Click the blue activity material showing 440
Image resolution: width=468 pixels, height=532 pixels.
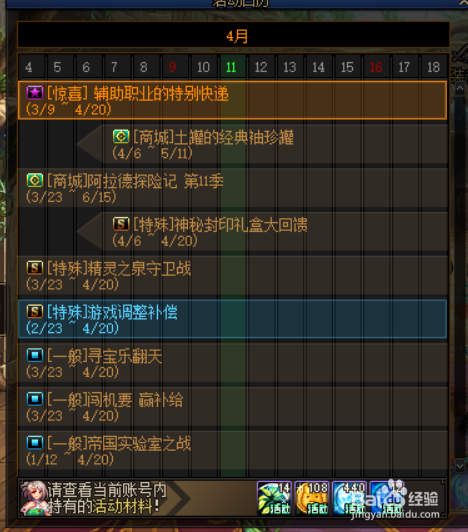[349, 498]
